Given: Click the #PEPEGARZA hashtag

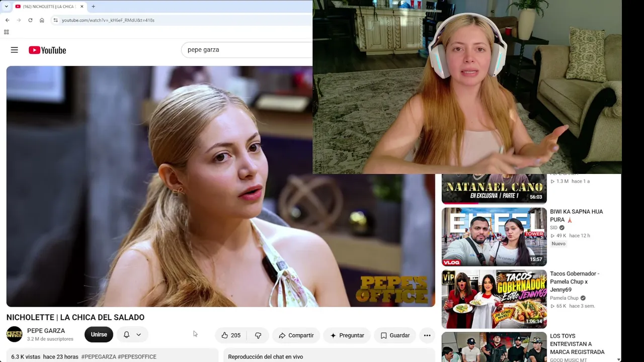Looking at the screenshot, I should point(99,357).
